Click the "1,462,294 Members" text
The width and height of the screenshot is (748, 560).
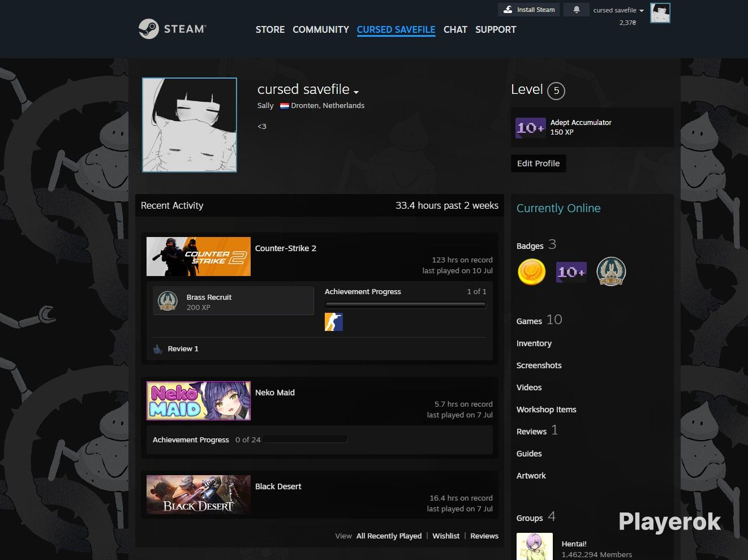[x=597, y=555]
